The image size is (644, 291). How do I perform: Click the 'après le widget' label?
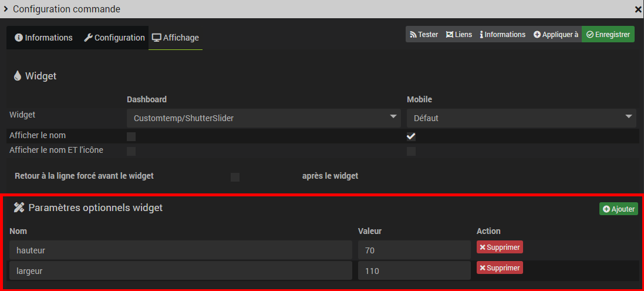click(x=330, y=176)
